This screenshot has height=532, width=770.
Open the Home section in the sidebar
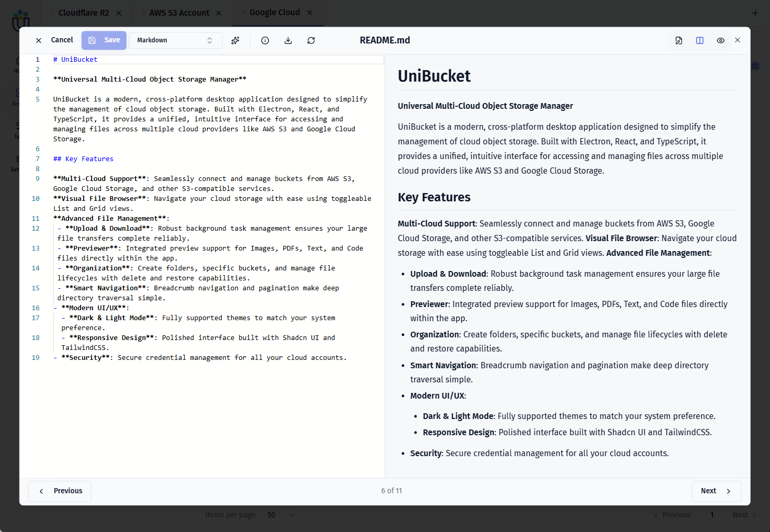[17, 62]
